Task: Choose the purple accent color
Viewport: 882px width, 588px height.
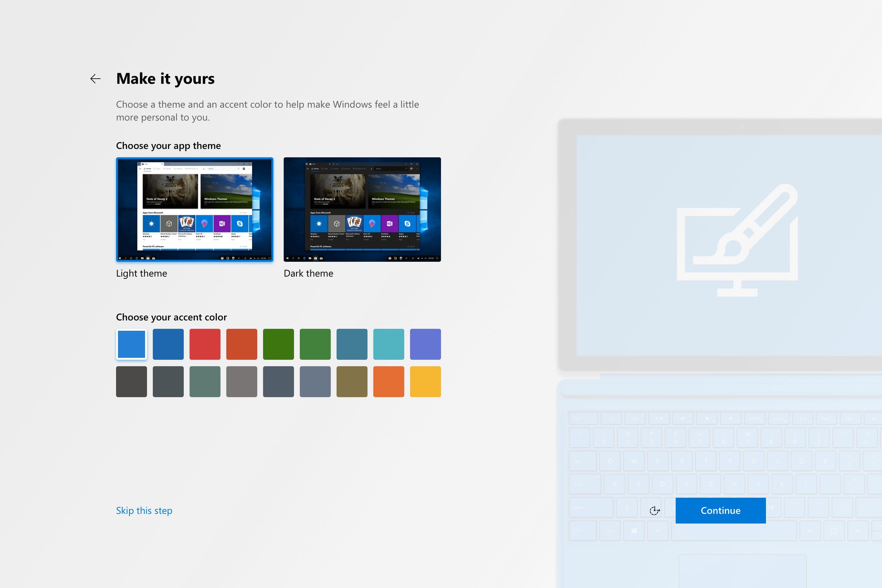Action: coord(425,344)
